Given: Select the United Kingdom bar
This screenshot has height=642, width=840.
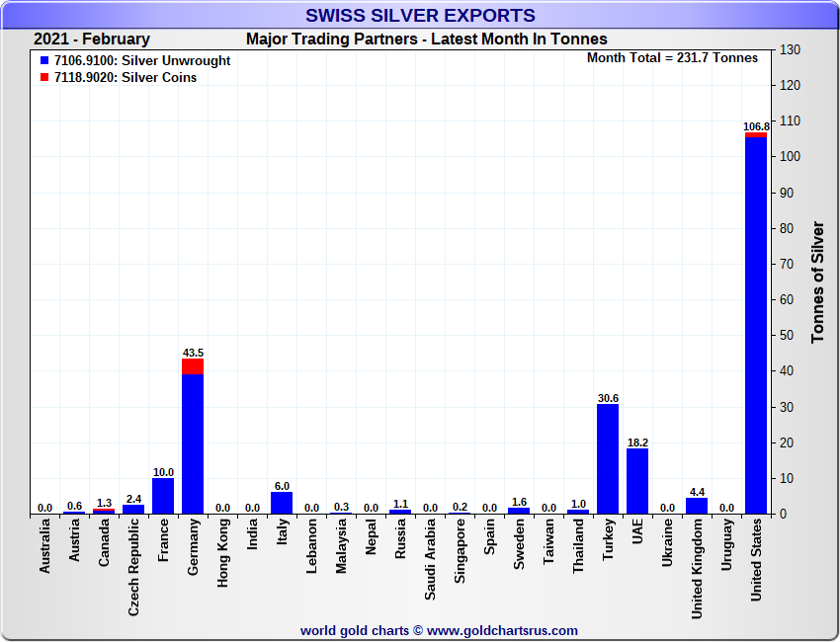Looking at the screenshot, I should 697,506.
